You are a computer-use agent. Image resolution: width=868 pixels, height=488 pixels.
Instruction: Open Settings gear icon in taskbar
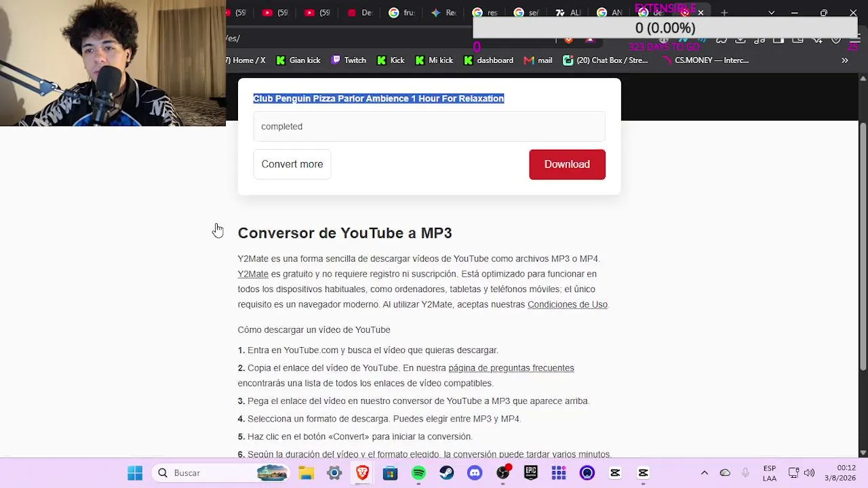pos(334,473)
